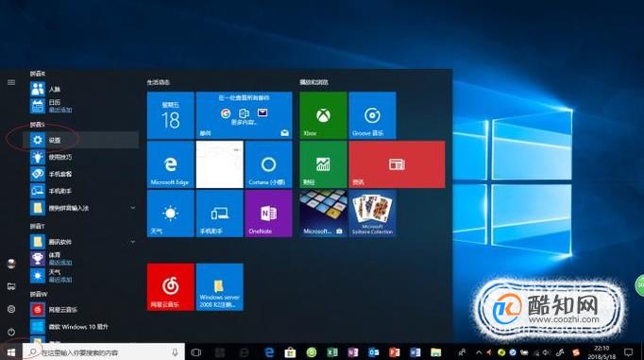Viewport: 644px width, 360px height.
Task: Open File Explorer from Start left rail
Action: [11, 286]
